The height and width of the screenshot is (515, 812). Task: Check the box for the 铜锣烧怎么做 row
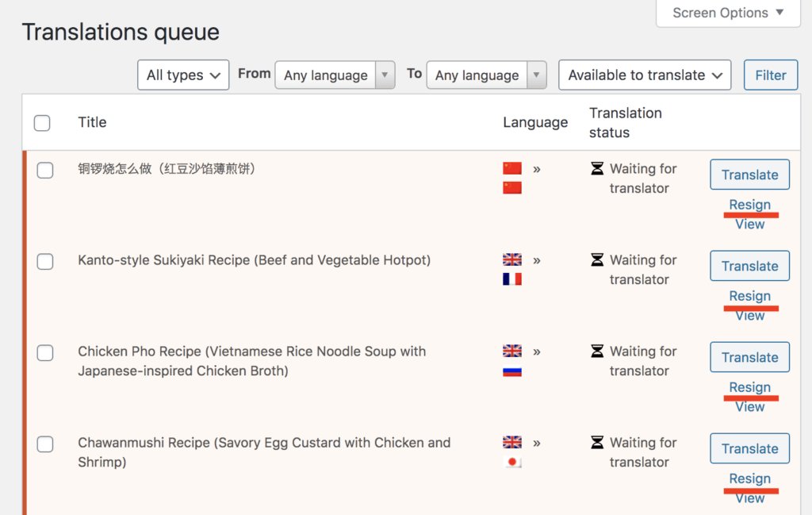click(45, 170)
